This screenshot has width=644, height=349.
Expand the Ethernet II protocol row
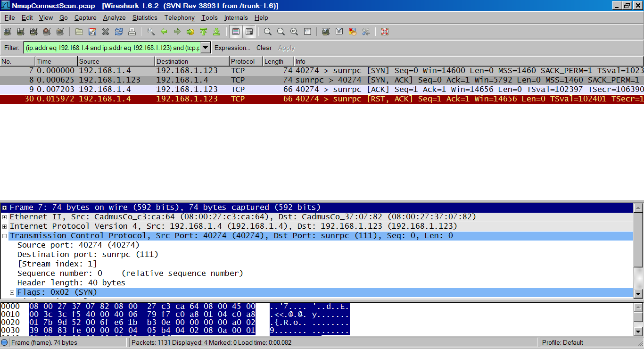(4, 216)
